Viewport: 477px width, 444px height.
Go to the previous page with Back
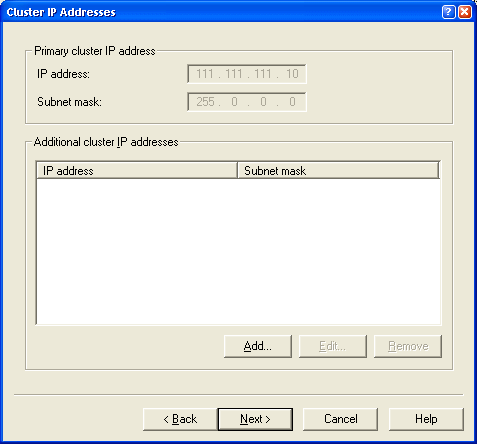coord(180,419)
